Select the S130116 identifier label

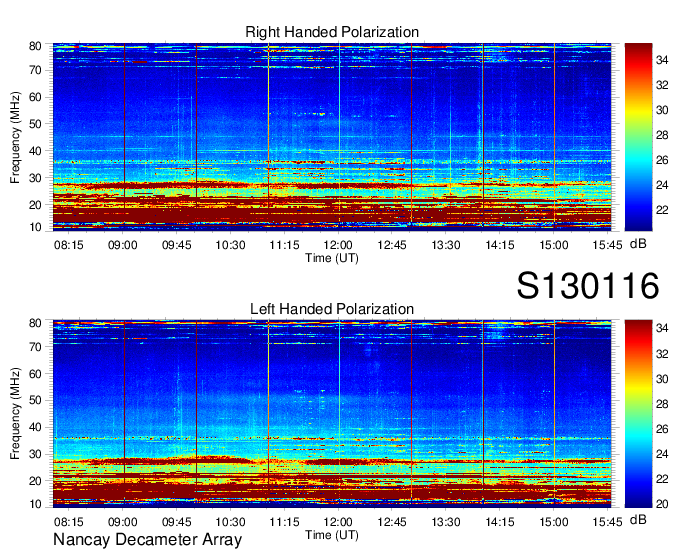[x=588, y=286]
